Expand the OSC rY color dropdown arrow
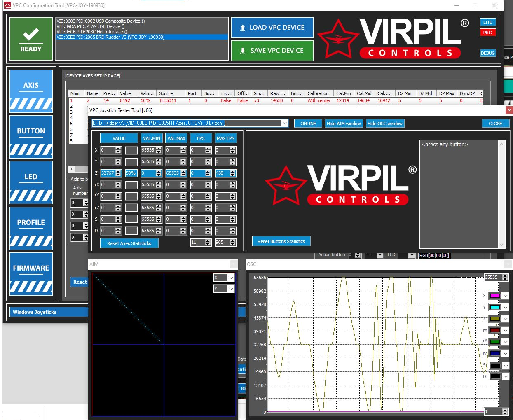This screenshot has height=420, width=513. [506, 342]
